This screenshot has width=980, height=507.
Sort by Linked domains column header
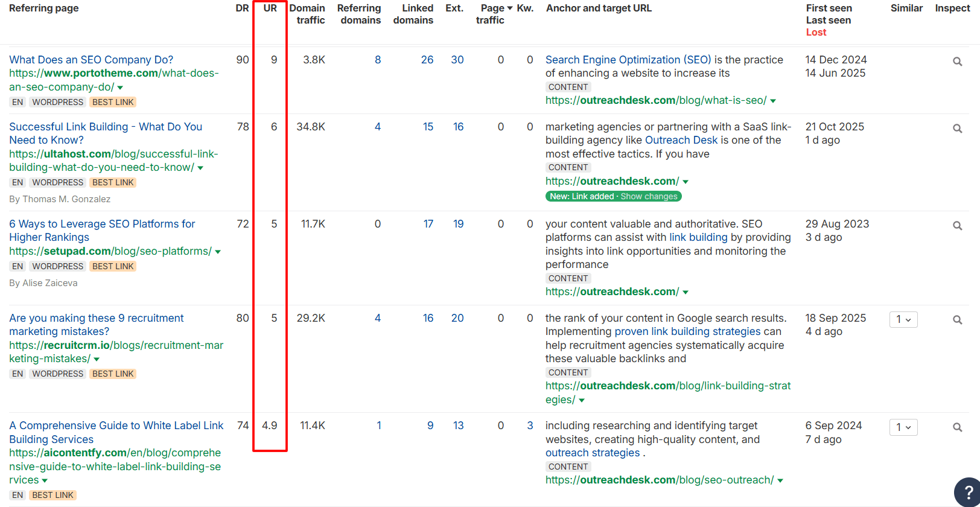413,14
